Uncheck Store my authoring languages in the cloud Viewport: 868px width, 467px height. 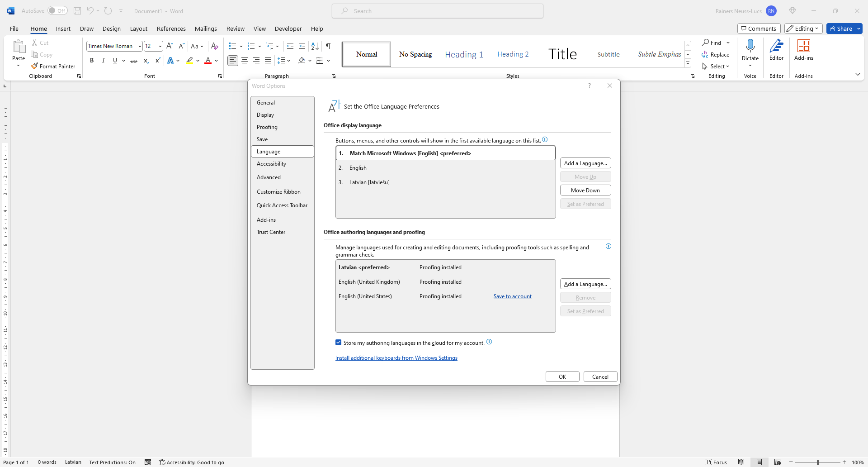[338, 343]
